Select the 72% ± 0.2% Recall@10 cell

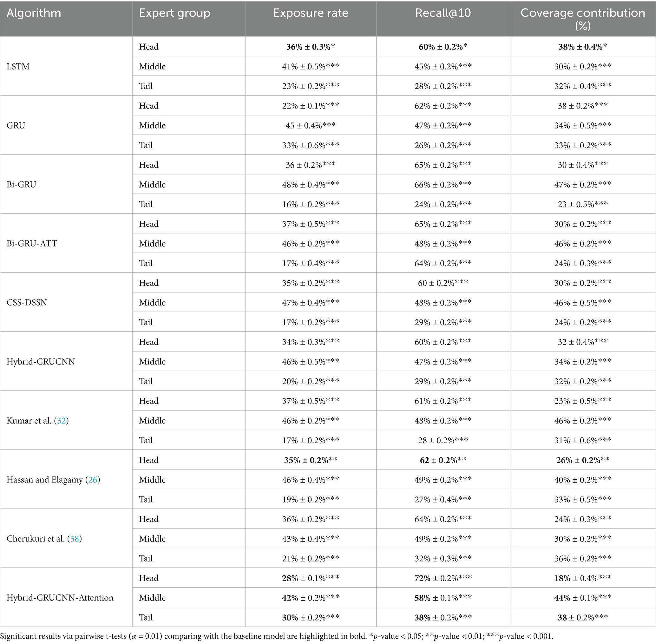click(443, 578)
